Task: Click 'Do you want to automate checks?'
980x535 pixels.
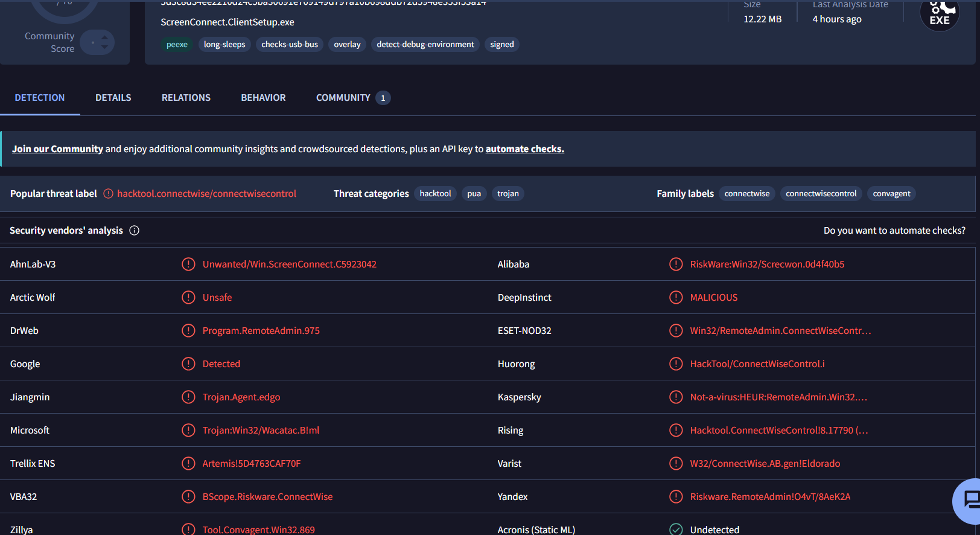Action: 894,231
